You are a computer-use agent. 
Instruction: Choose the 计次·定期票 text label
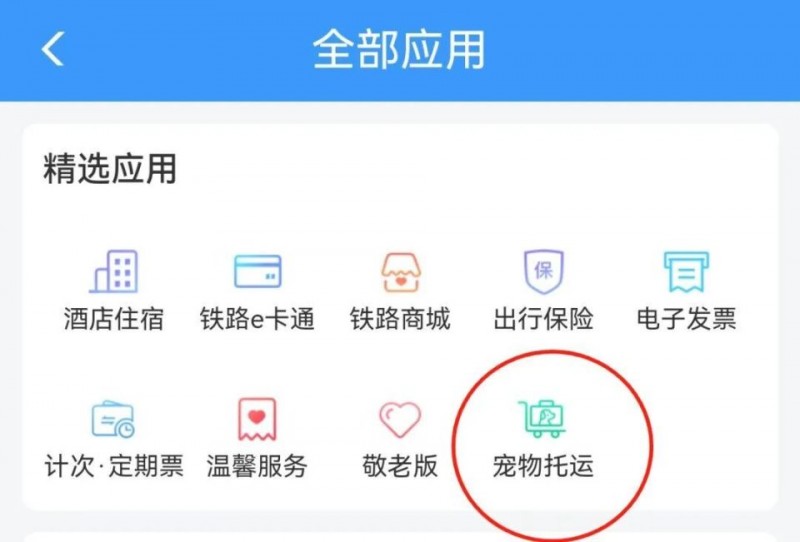[x=114, y=466]
